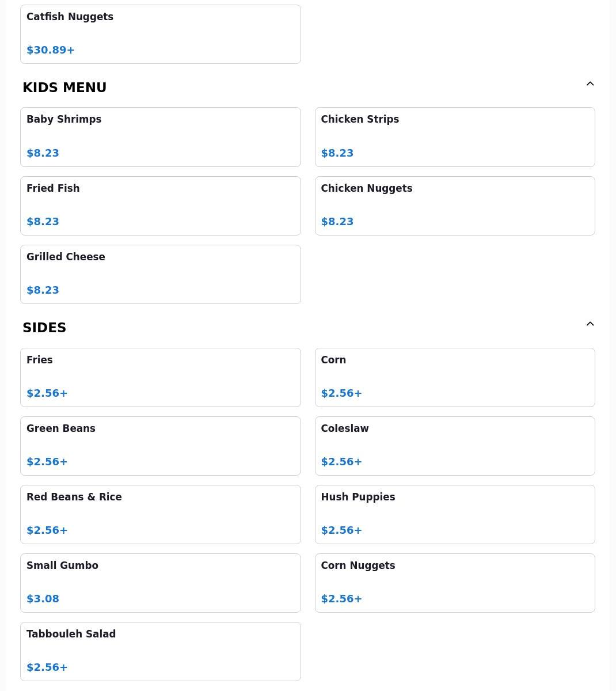Open the Tabbouleh Salad side card
Viewport: 616px width, 691px height.
coord(161,651)
